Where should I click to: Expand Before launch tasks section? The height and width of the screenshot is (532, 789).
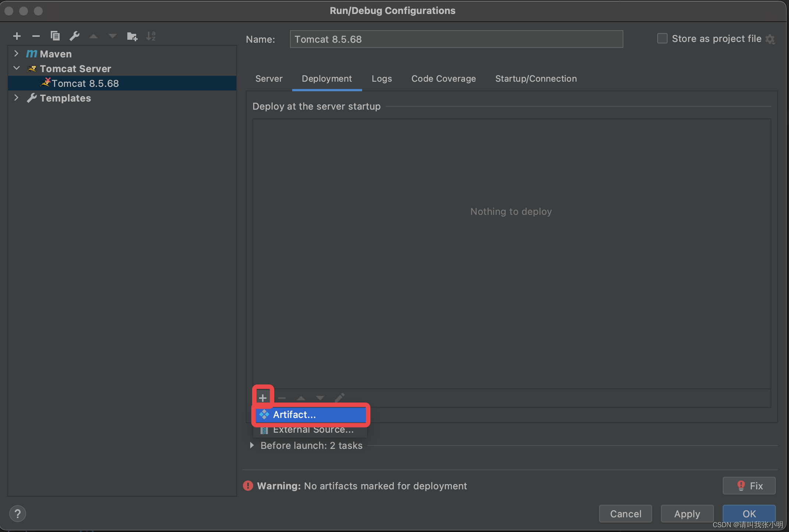coord(252,445)
